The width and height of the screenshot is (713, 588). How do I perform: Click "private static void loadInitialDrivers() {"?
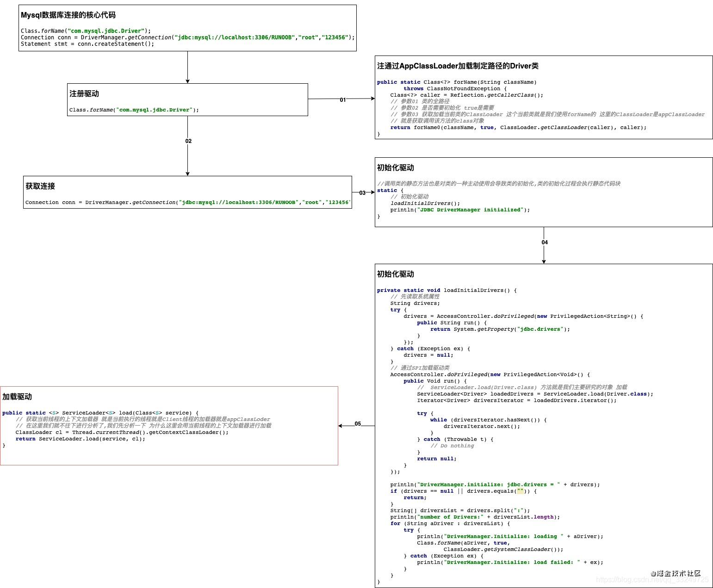(447, 290)
